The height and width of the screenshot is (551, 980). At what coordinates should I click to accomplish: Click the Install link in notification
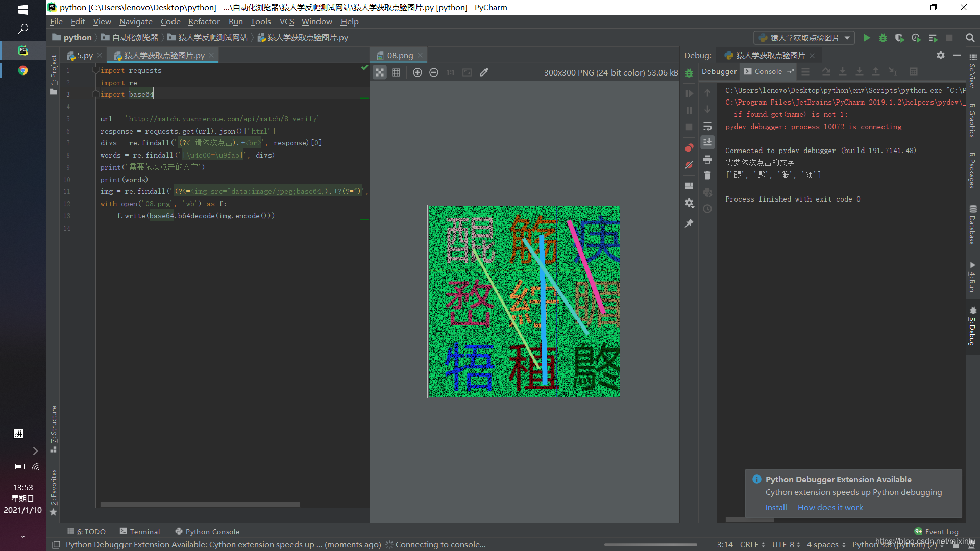776,507
